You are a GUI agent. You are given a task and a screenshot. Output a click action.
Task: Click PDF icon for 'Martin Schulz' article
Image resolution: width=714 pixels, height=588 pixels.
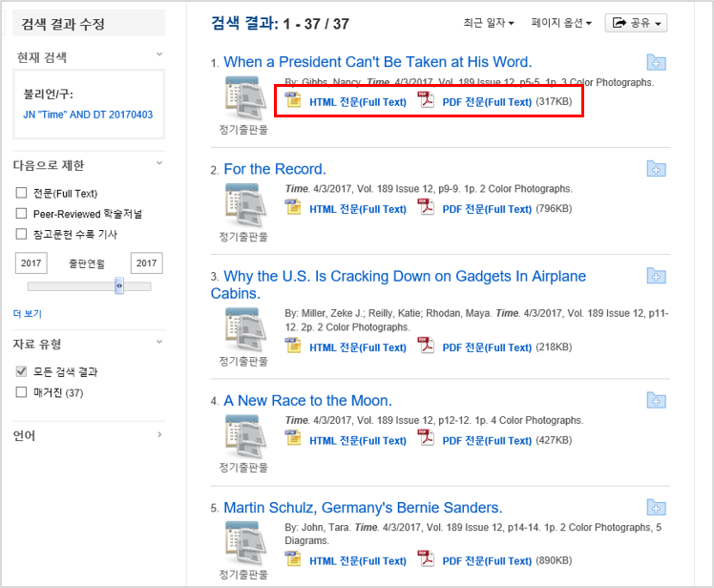[x=427, y=559]
